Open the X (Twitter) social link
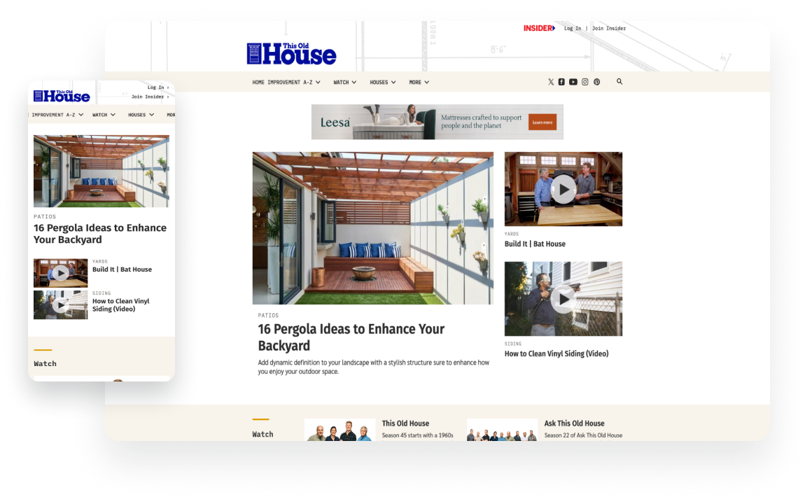812x504 pixels. pyautogui.click(x=551, y=82)
